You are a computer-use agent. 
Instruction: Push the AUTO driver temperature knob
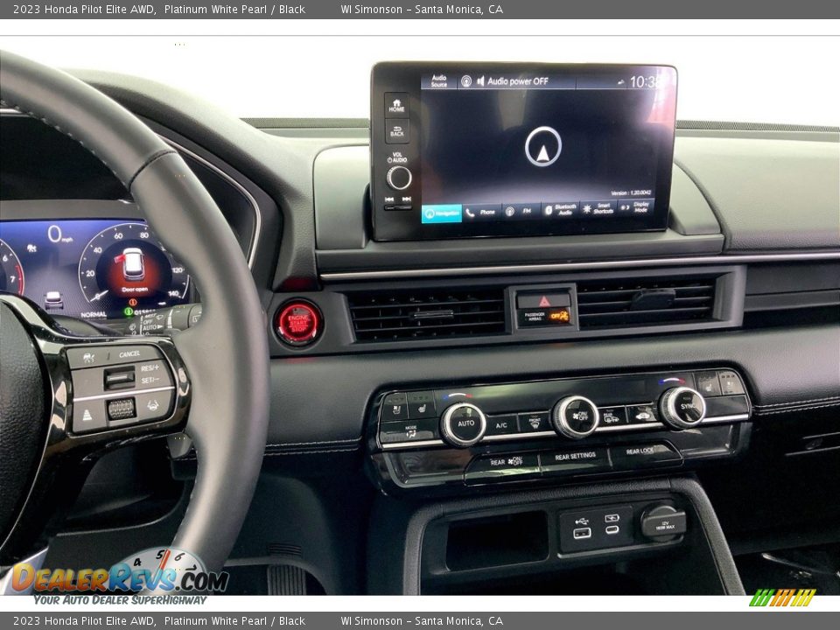463,423
